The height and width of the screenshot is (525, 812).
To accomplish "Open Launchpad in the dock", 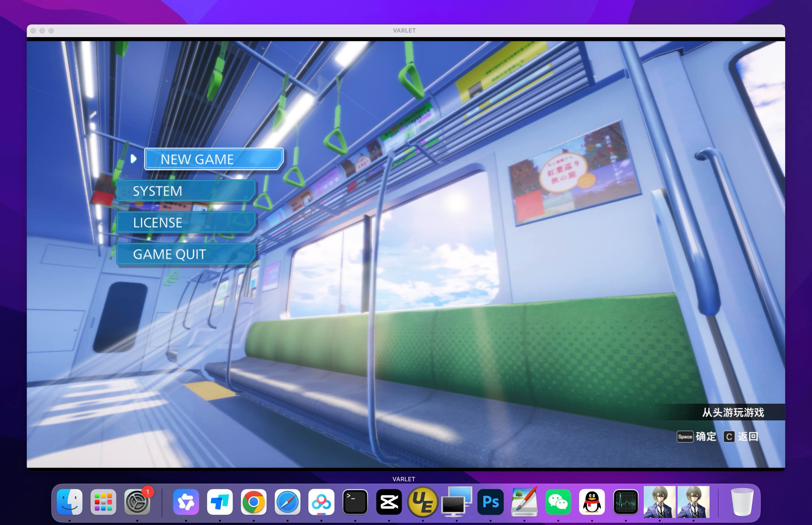I will (x=103, y=502).
